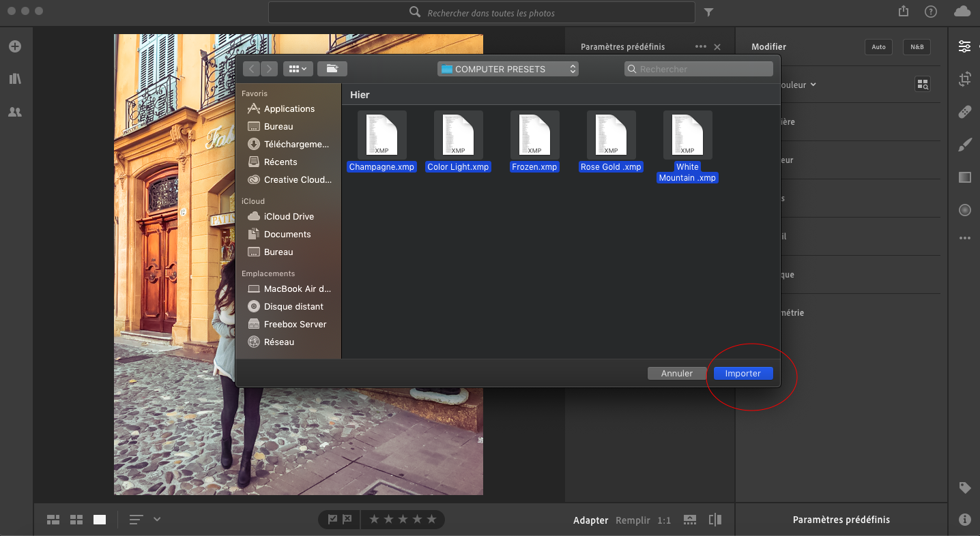Viewport: 980px width, 536px height.
Task: Open the My Photos library icon
Action: click(15, 79)
